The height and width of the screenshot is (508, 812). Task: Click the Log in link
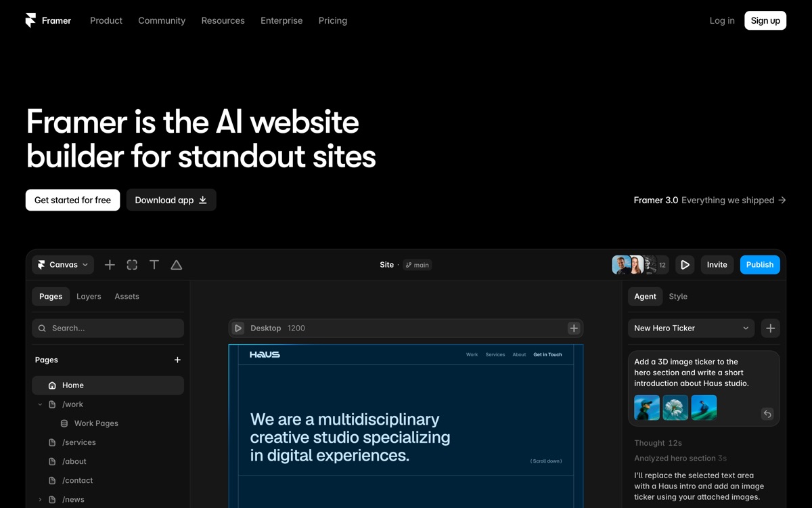[722, 20]
